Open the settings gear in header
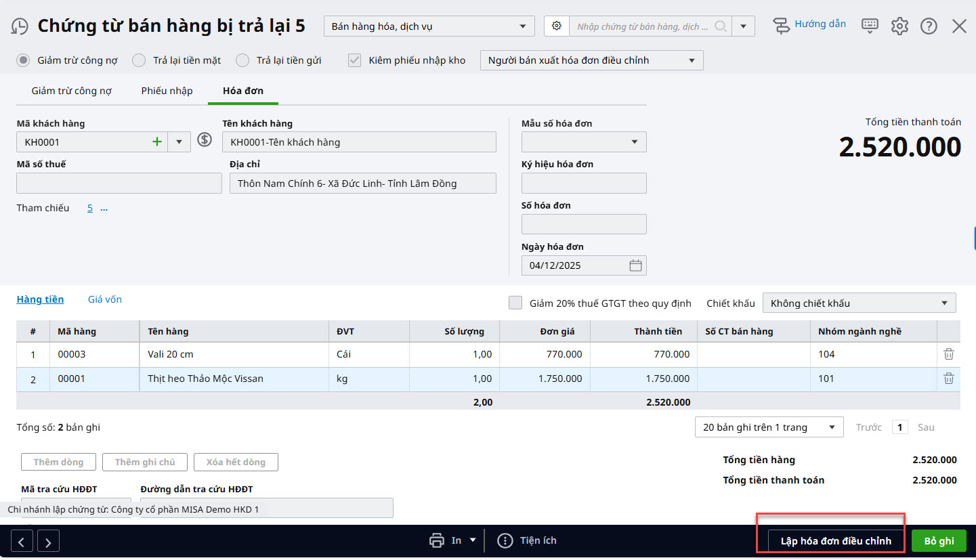The height and width of the screenshot is (560, 976). click(x=899, y=26)
